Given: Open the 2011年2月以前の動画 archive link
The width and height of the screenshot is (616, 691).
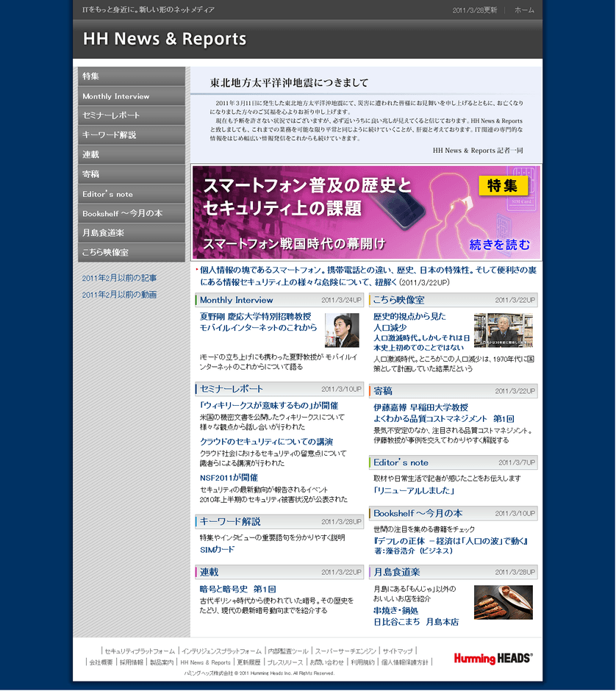Looking at the screenshot, I should click(x=119, y=295).
